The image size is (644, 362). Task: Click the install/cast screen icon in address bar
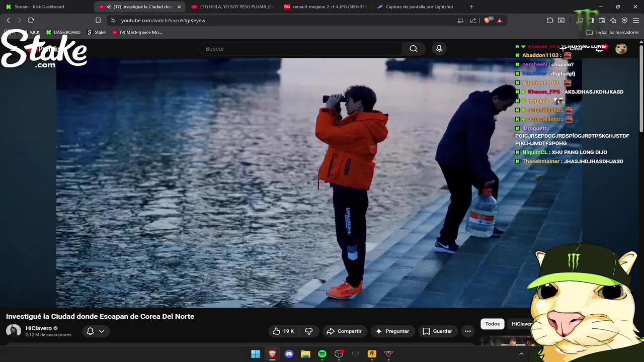(x=460, y=21)
